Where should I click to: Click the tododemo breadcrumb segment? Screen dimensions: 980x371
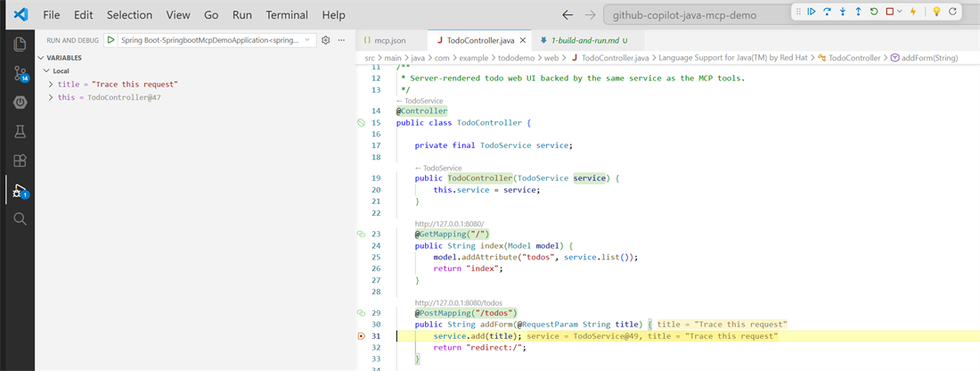(x=517, y=58)
